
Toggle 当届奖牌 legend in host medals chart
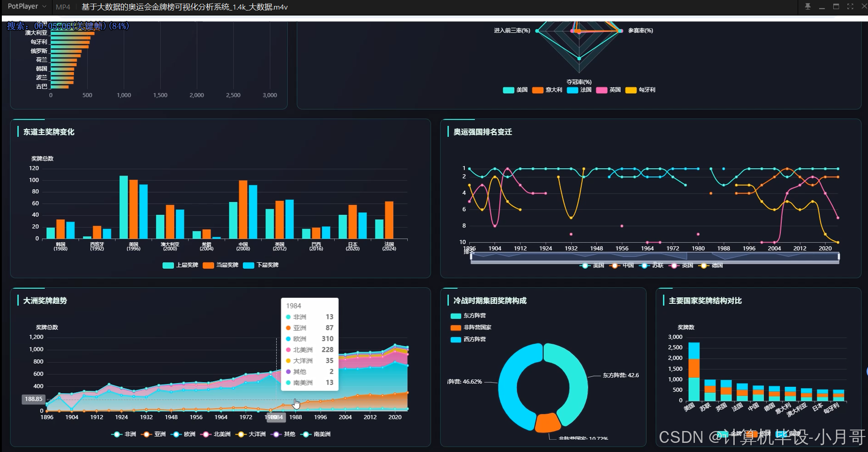pos(221,265)
